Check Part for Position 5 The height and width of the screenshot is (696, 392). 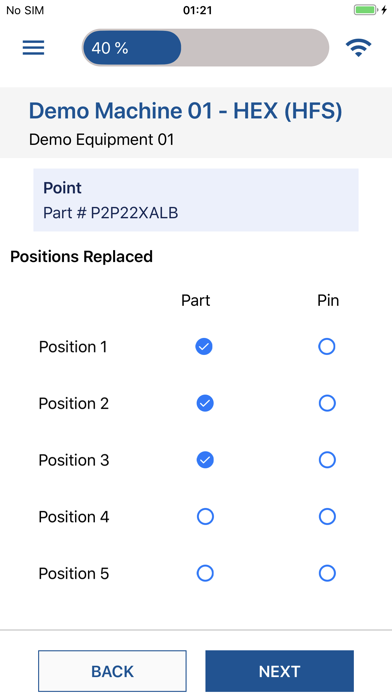point(205,573)
